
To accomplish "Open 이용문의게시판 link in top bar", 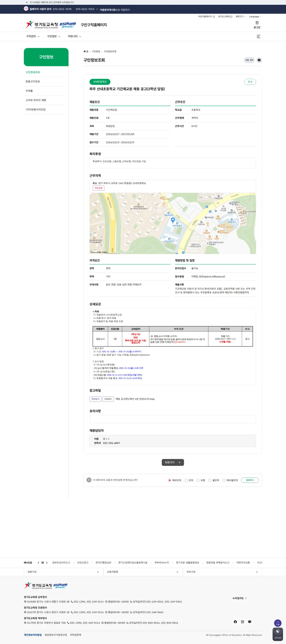I will point(108,10).
